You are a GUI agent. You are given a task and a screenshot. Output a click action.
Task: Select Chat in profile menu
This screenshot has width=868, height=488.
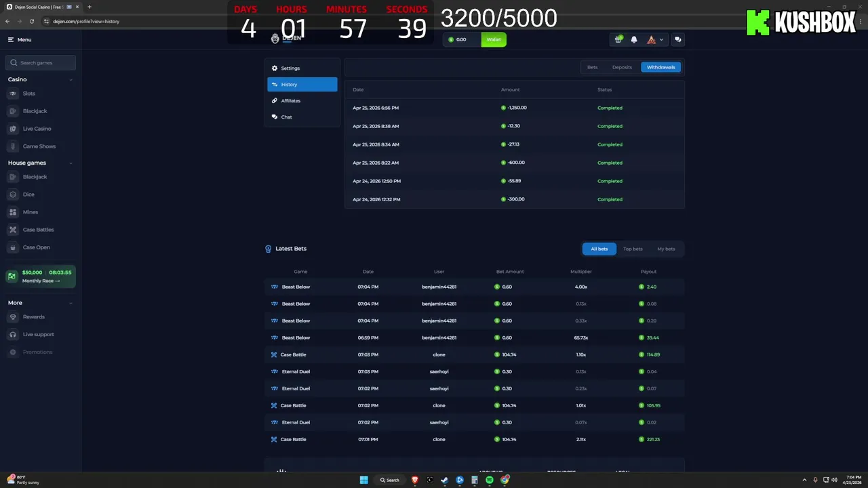(302, 117)
